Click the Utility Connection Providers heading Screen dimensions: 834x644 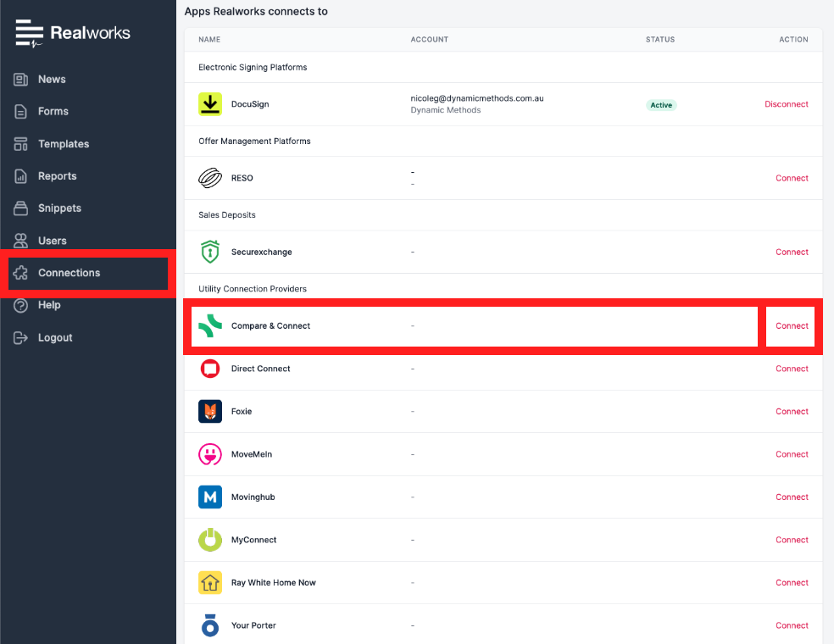click(x=253, y=289)
